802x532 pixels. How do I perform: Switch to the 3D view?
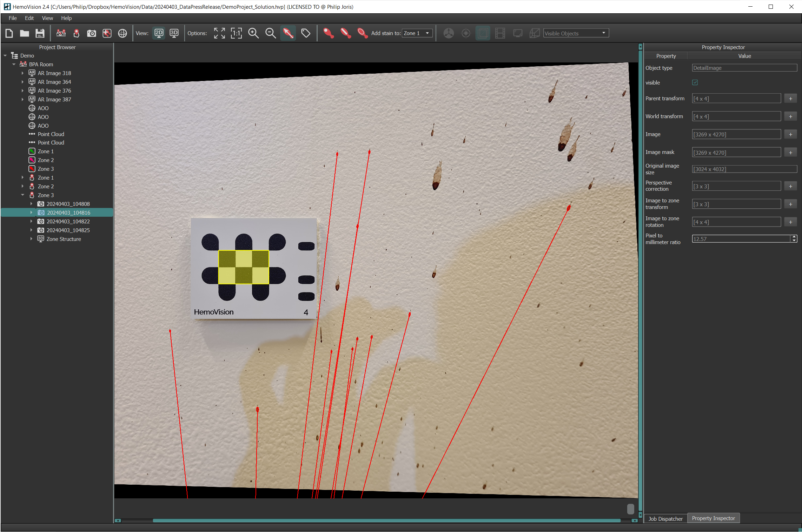pyautogui.click(x=174, y=33)
